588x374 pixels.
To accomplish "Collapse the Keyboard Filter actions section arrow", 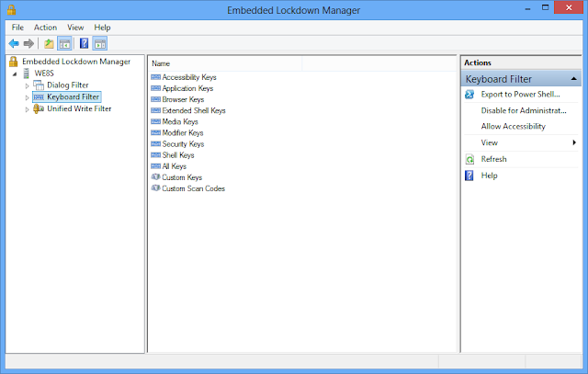I will pyautogui.click(x=573, y=79).
